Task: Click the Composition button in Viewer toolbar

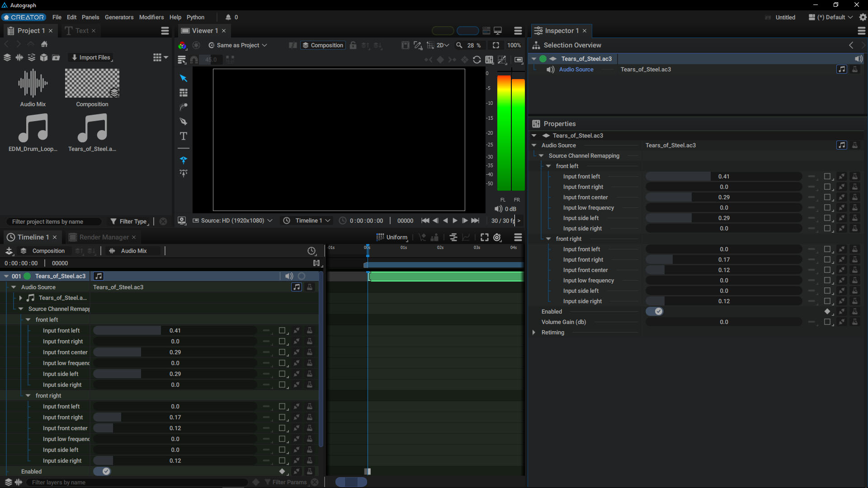Action: 323,45
